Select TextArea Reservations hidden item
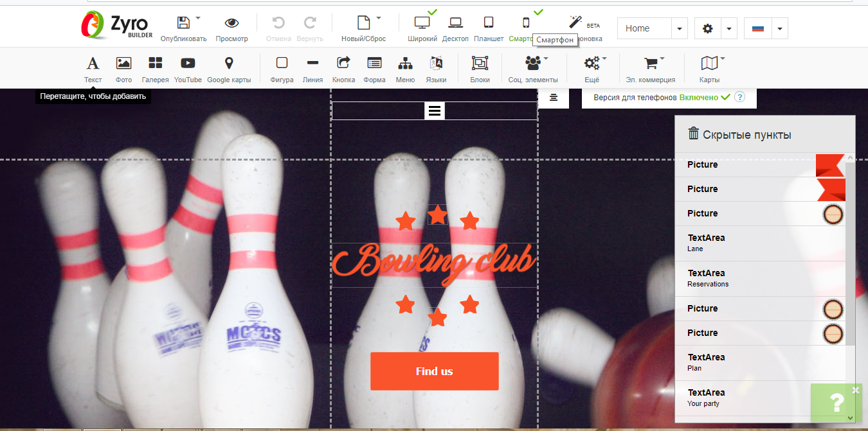The height and width of the screenshot is (431, 868). tap(761, 279)
